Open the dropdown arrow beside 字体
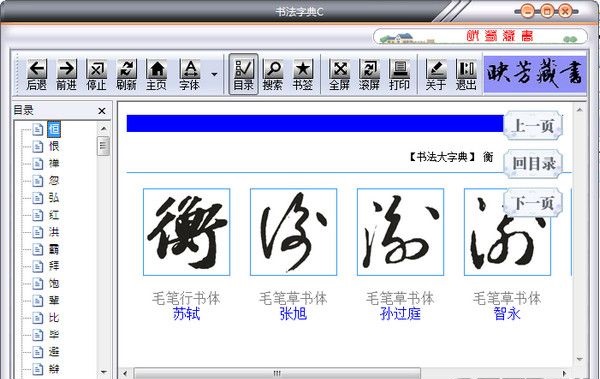Image resolution: width=600 pixels, height=379 pixels. pos(214,74)
